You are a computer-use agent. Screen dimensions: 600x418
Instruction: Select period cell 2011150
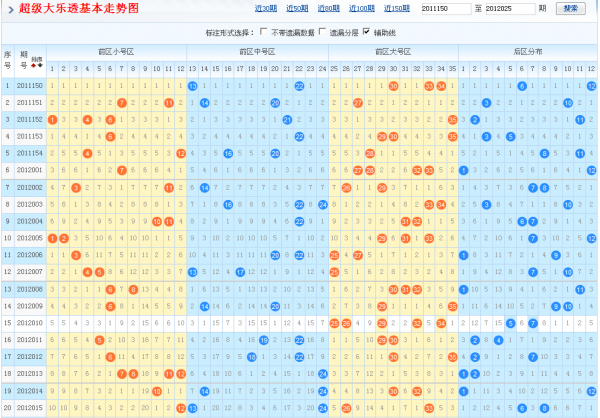click(x=30, y=86)
